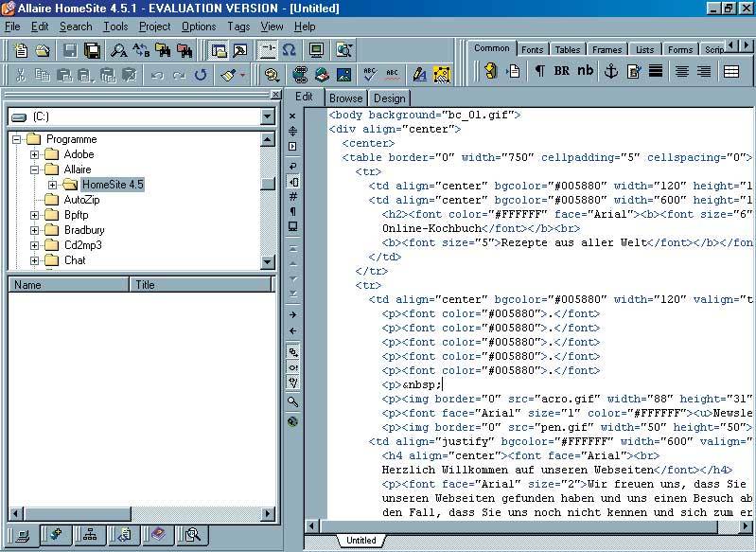
Task: Expand the Cd2mp3 folder
Action: point(34,245)
